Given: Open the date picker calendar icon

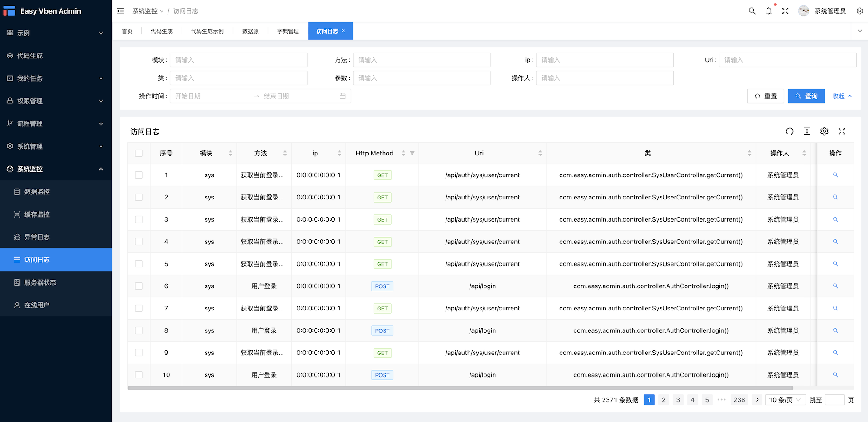Looking at the screenshot, I should [x=343, y=96].
